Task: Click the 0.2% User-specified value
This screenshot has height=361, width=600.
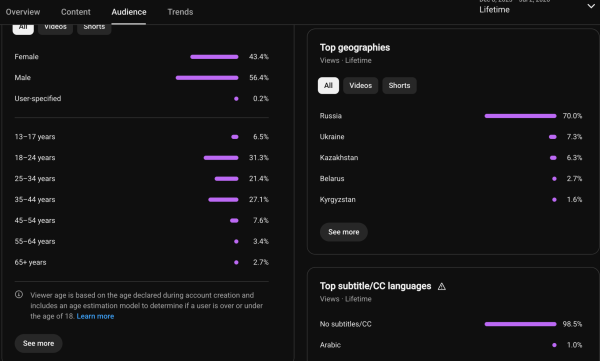Action: click(261, 98)
